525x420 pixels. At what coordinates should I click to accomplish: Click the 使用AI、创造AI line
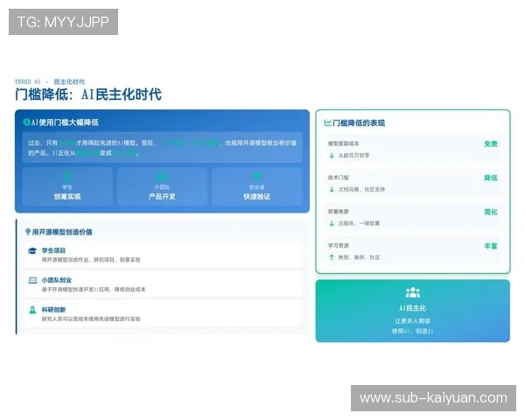coord(412,331)
